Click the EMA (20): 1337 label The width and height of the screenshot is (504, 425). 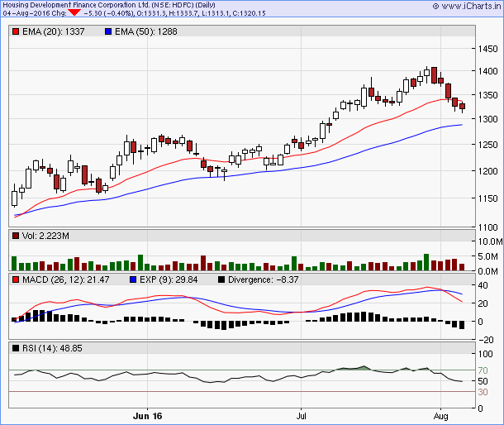click(54, 31)
